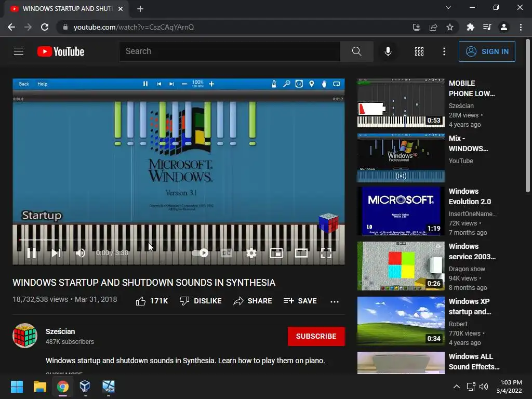
Task: Show hidden system tray icons
Action: (457, 387)
